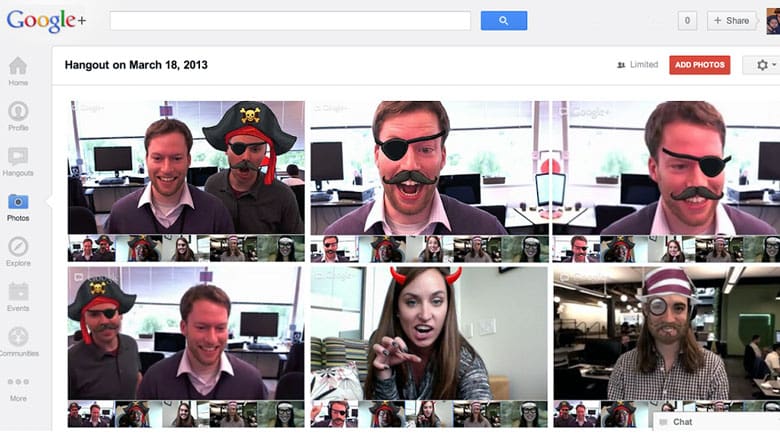This screenshot has height=433, width=780.
Task: Open Explore compass icon
Action: pos(18,250)
